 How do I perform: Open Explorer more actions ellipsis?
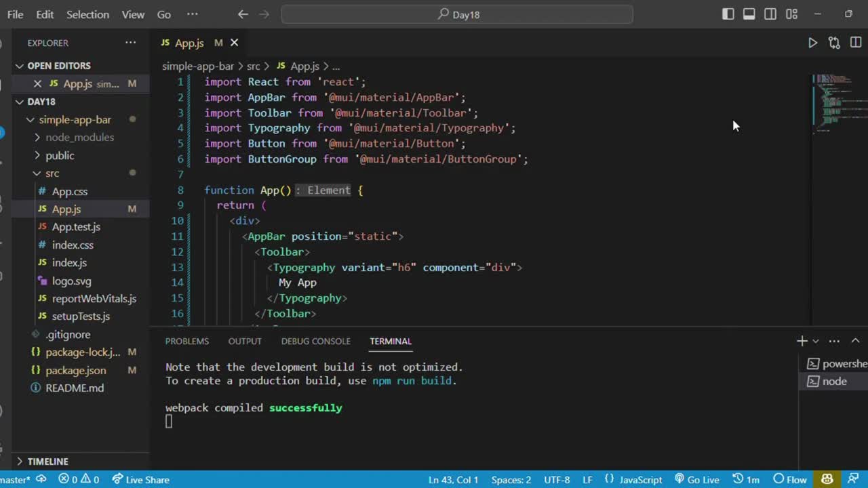(x=130, y=43)
